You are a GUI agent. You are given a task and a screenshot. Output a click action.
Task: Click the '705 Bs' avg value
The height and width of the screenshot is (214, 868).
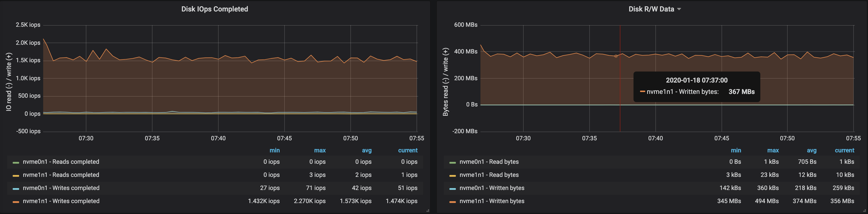pyautogui.click(x=807, y=162)
